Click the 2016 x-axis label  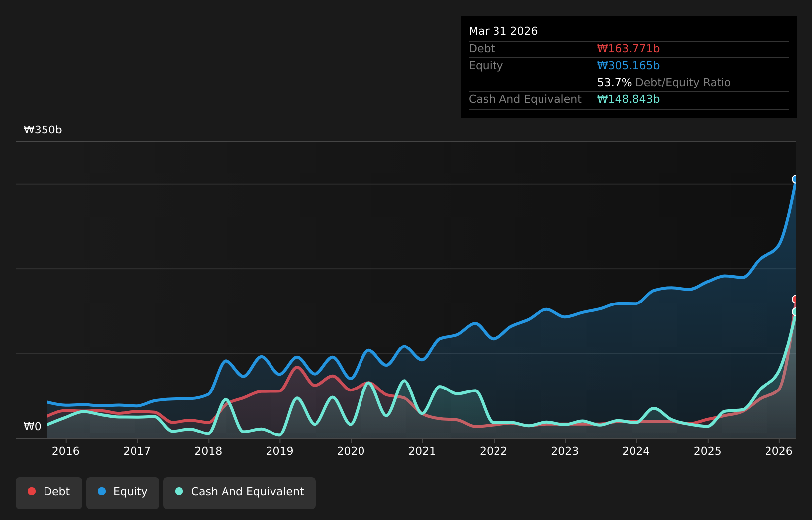(x=66, y=451)
